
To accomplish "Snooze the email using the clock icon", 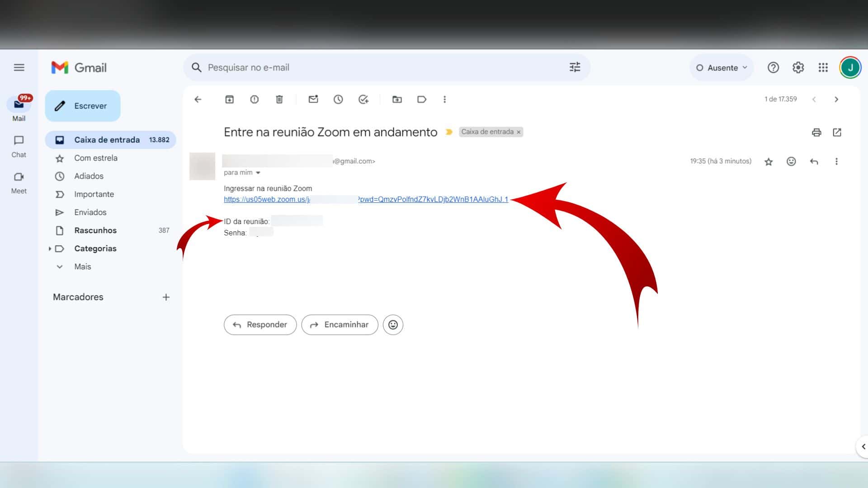I will click(338, 99).
